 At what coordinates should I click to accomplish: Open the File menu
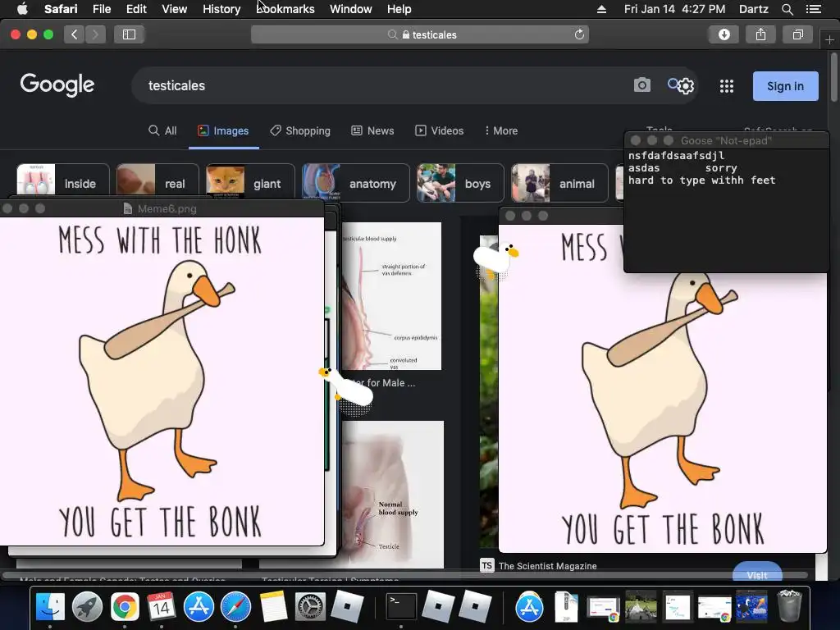point(101,9)
